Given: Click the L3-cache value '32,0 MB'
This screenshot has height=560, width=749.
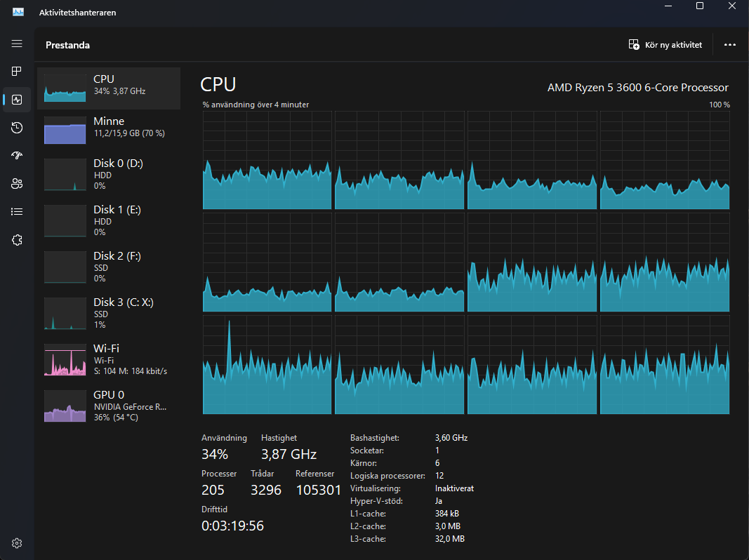Looking at the screenshot, I should (449, 539).
